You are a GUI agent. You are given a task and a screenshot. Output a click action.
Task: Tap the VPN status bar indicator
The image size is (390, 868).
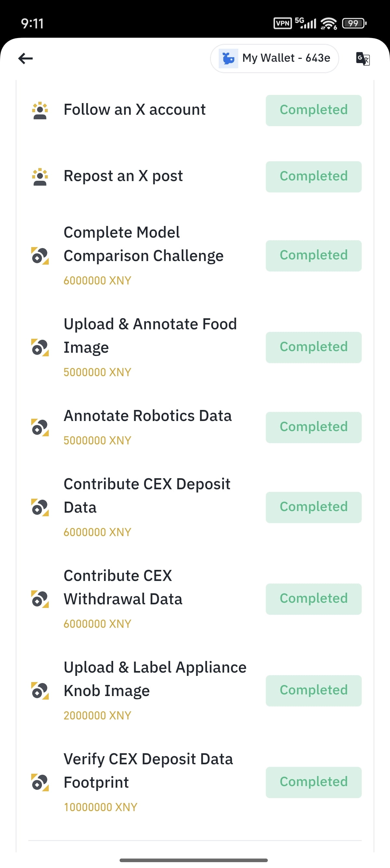(x=282, y=23)
